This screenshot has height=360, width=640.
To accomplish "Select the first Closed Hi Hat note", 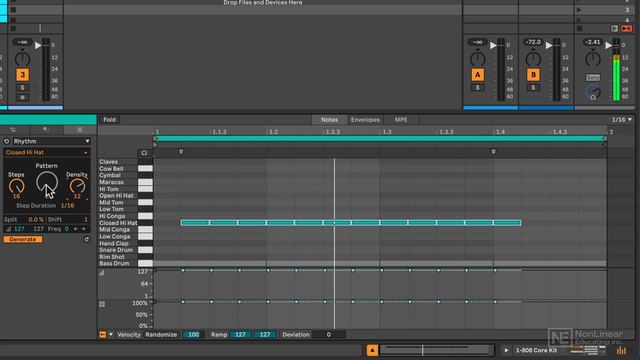I will pyautogui.click(x=195, y=223).
